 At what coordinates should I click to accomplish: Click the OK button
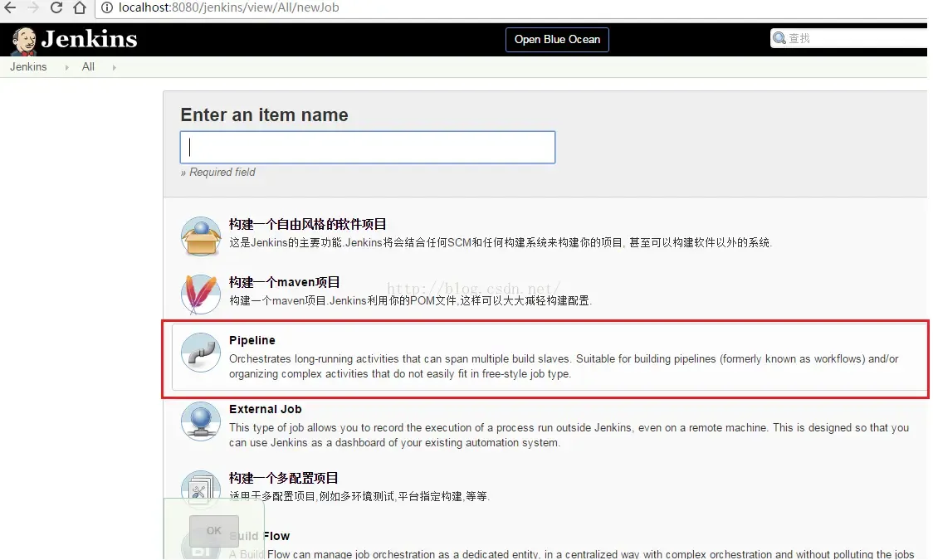pyautogui.click(x=213, y=530)
